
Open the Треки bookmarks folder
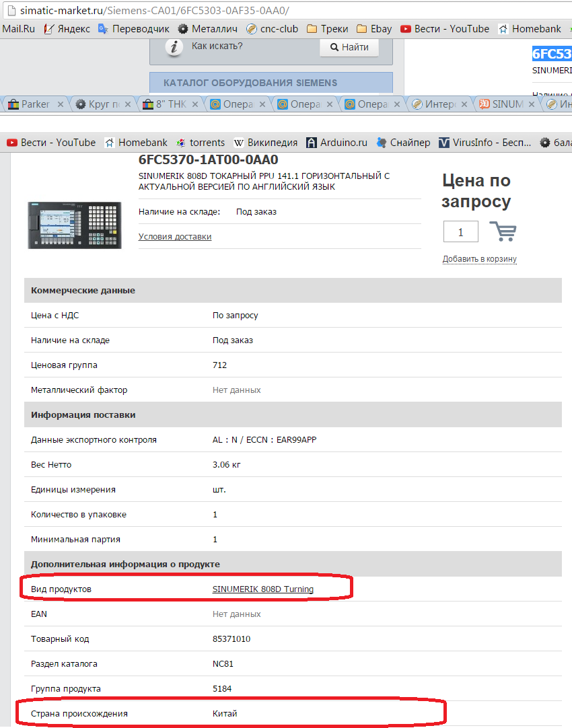(x=327, y=29)
